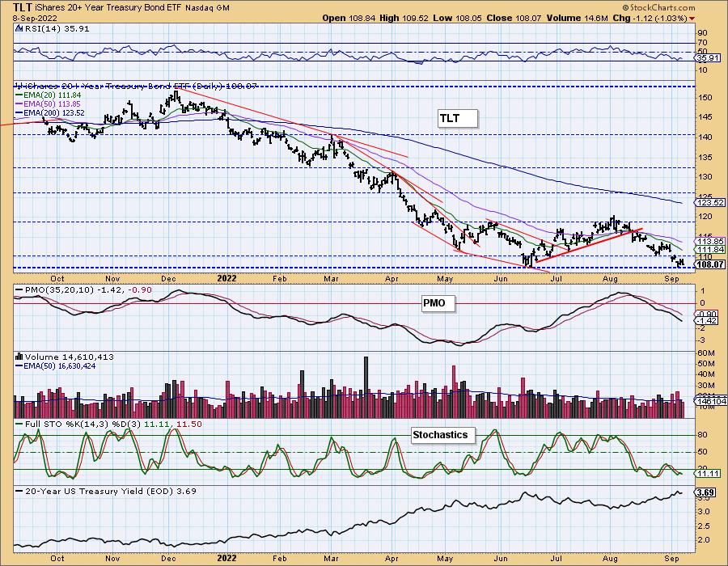This screenshot has width=728, height=566.
Task: Click the EMA(200) 123.52 legend entry
Action: click(49, 112)
